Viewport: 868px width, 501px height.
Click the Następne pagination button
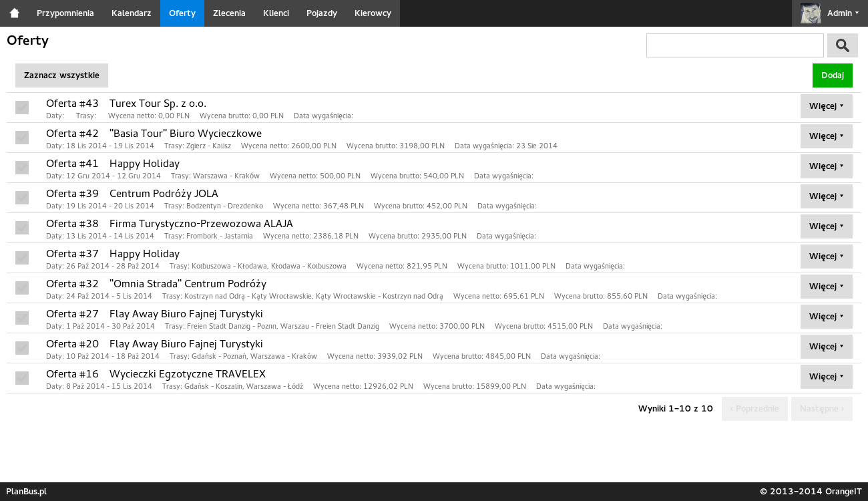pyautogui.click(x=822, y=409)
